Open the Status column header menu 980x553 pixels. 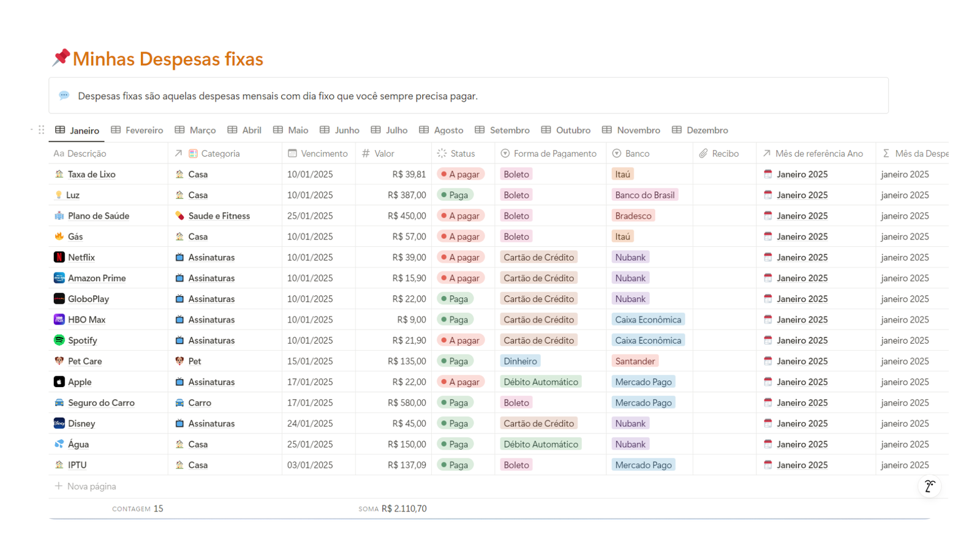tap(462, 154)
